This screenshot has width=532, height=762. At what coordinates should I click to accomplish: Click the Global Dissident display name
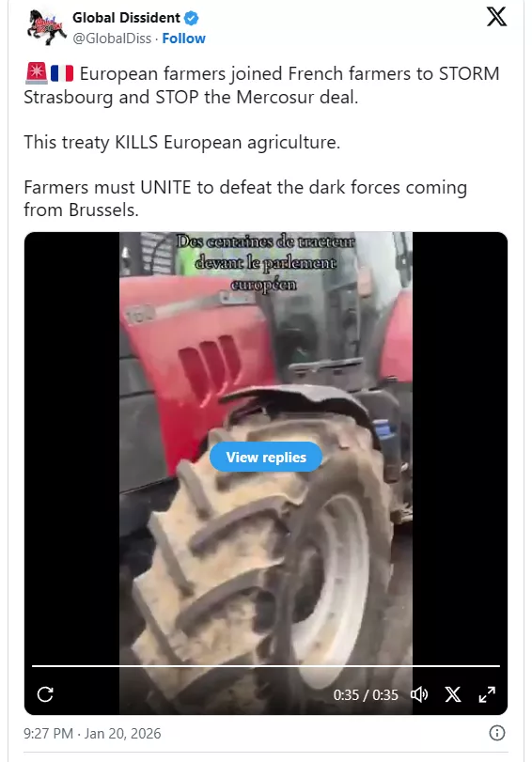127,18
